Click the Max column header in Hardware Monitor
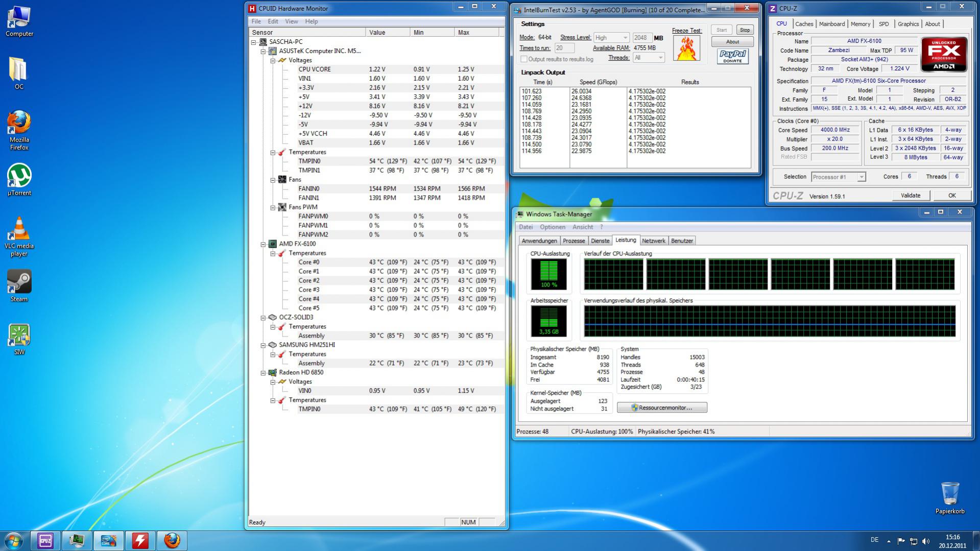This screenshot has width=980, height=551. [476, 32]
